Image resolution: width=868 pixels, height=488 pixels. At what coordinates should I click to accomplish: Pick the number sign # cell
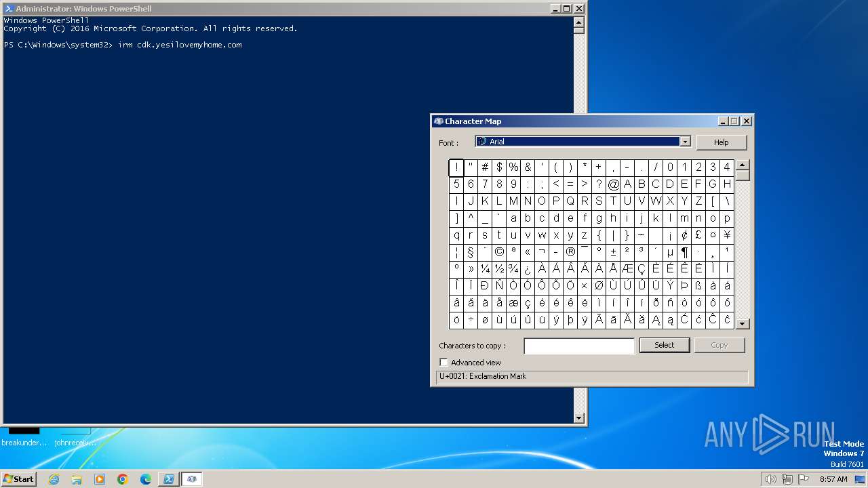tap(485, 167)
